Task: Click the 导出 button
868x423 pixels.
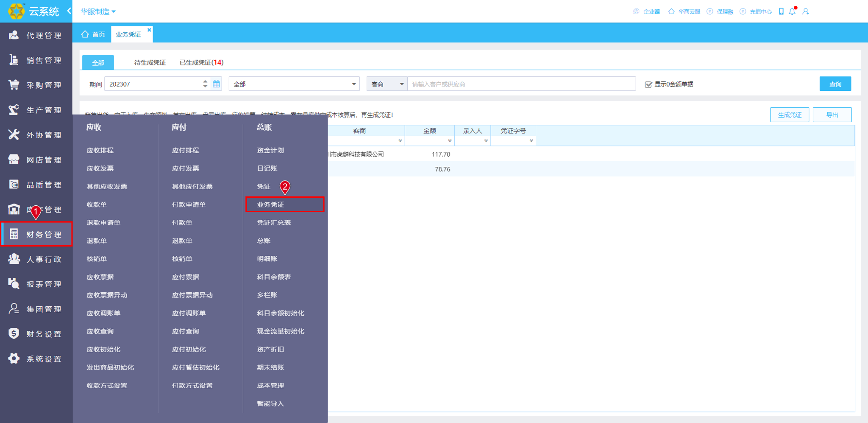Action: click(832, 115)
